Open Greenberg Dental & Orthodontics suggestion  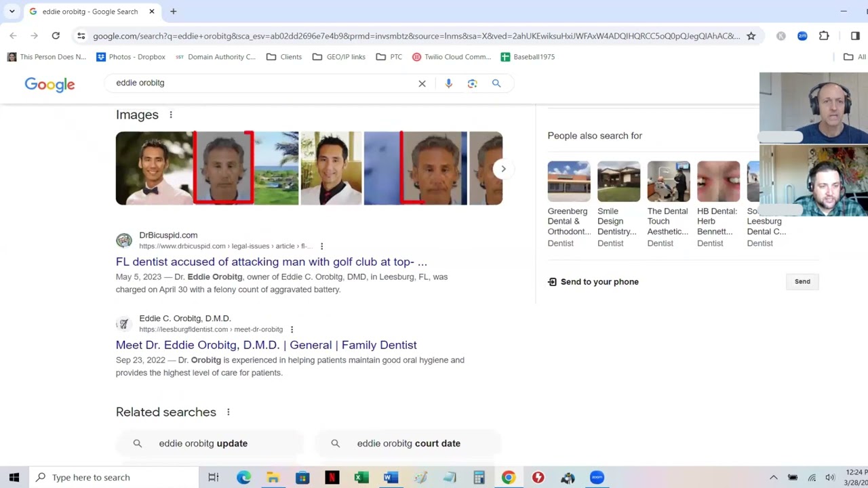568,204
